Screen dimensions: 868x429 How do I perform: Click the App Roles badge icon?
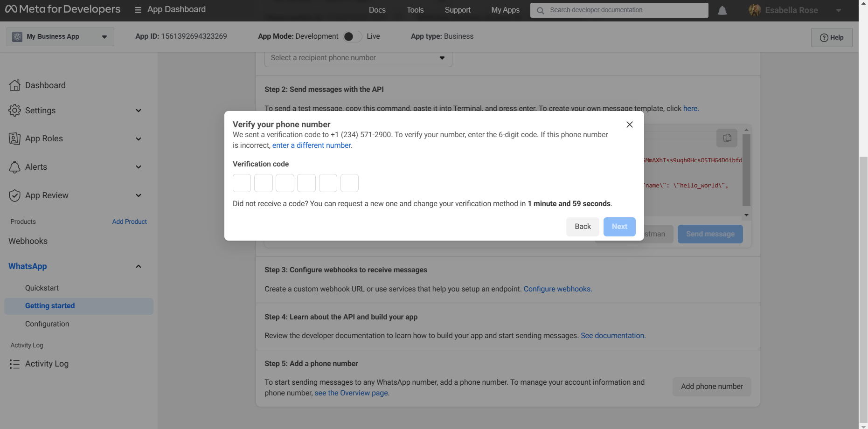click(15, 138)
